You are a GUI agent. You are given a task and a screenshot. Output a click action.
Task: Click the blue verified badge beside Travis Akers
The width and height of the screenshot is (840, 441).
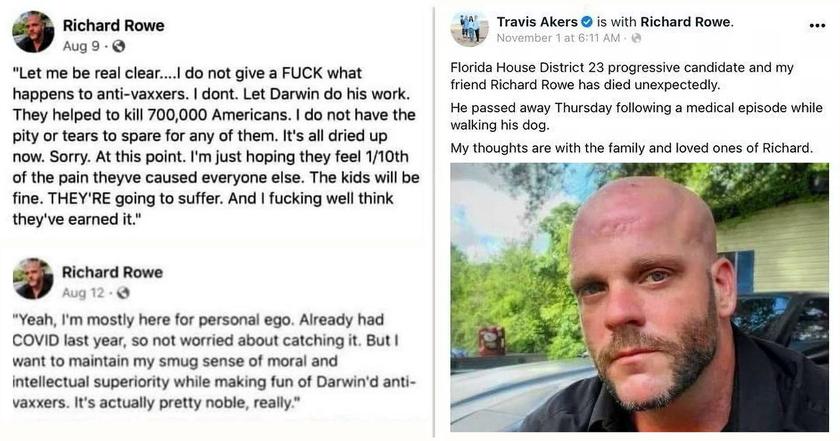click(587, 21)
